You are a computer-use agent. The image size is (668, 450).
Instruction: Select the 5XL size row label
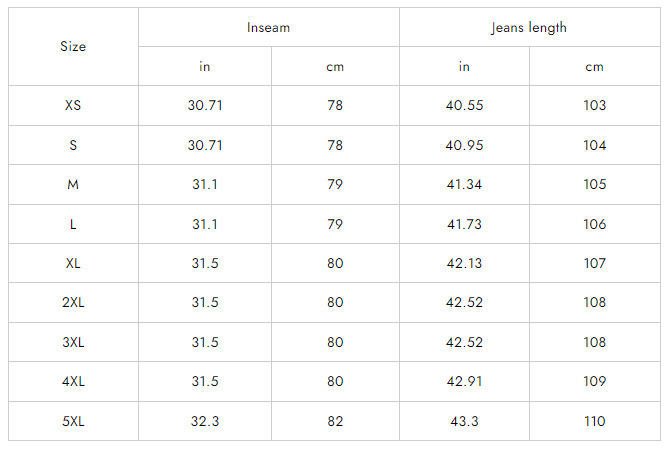pyautogui.click(x=73, y=421)
